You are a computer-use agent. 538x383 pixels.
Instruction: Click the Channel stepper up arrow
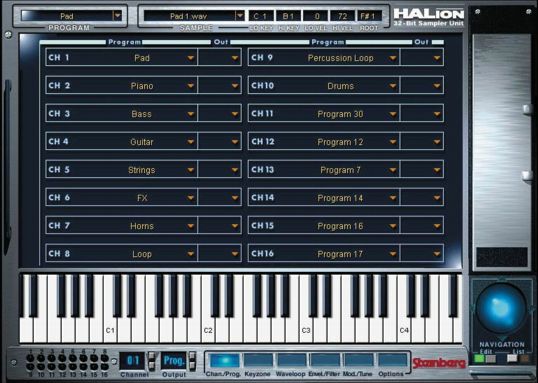point(151,356)
